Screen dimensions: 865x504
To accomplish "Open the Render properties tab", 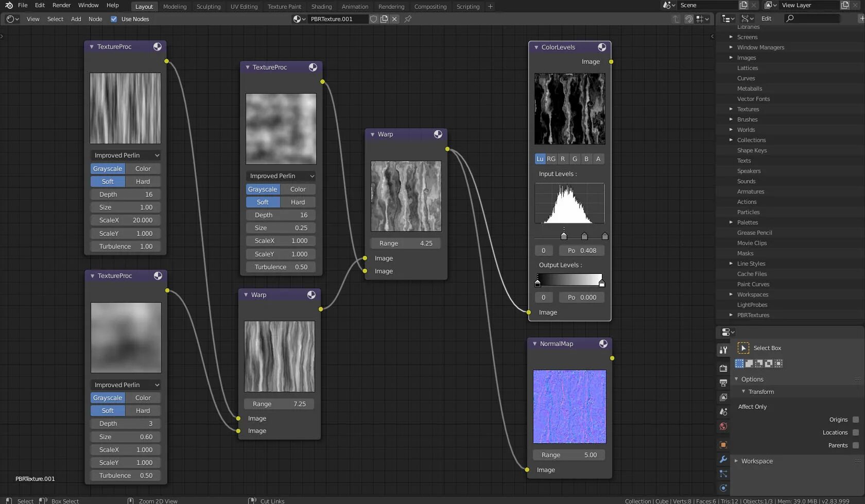I will pyautogui.click(x=723, y=368).
